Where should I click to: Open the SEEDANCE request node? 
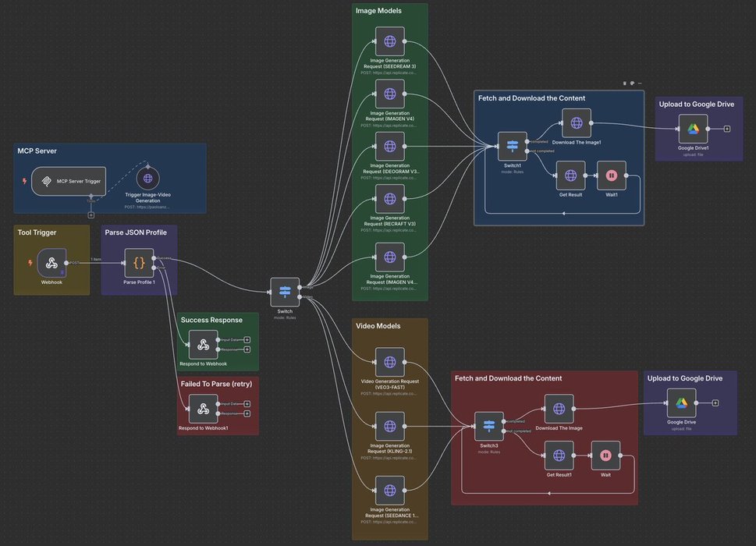389,491
